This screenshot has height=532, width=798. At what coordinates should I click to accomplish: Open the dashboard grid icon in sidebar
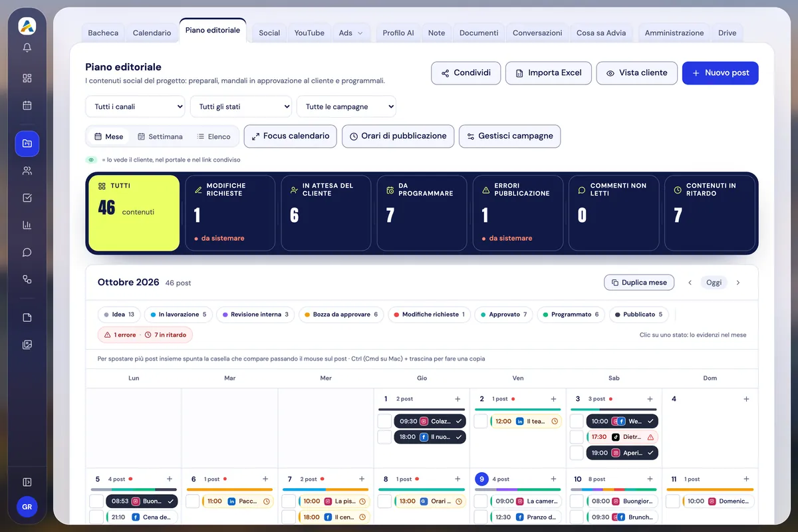pos(27,78)
